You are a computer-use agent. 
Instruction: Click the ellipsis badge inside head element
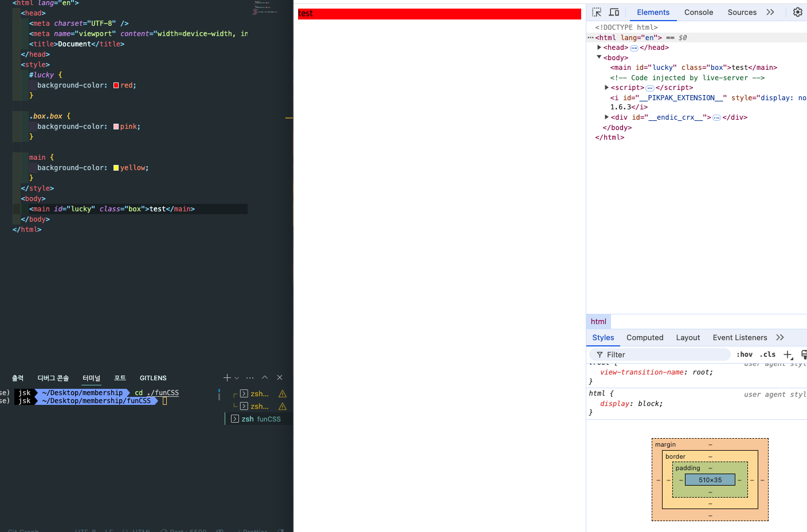634,48
